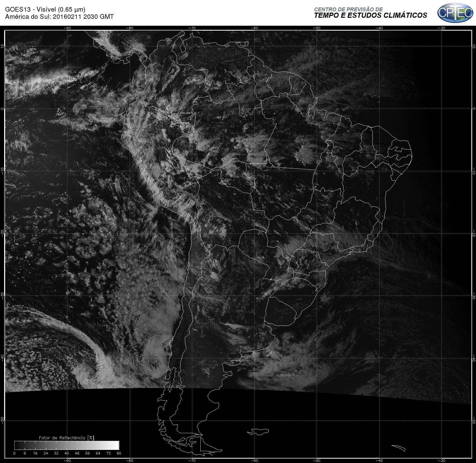This screenshot has width=476, height=463.
Task: Click the '48' tick on the reflectance scale
Action: 77,453
